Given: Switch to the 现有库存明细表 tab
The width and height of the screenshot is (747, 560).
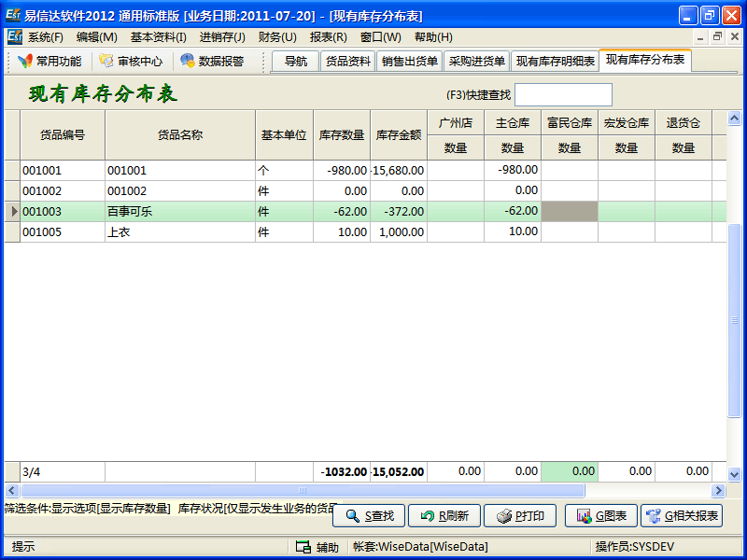Looking at the screenshot, I should [x=556, y=62].
